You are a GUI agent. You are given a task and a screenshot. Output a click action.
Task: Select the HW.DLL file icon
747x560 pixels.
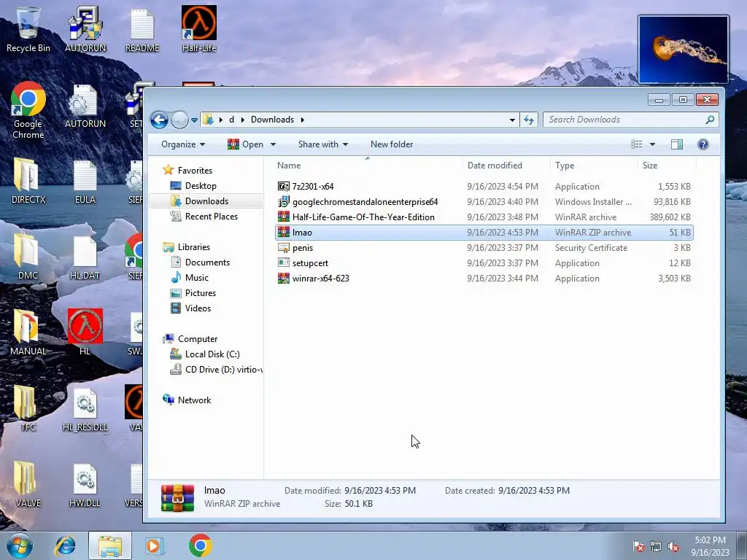[85, 484]
